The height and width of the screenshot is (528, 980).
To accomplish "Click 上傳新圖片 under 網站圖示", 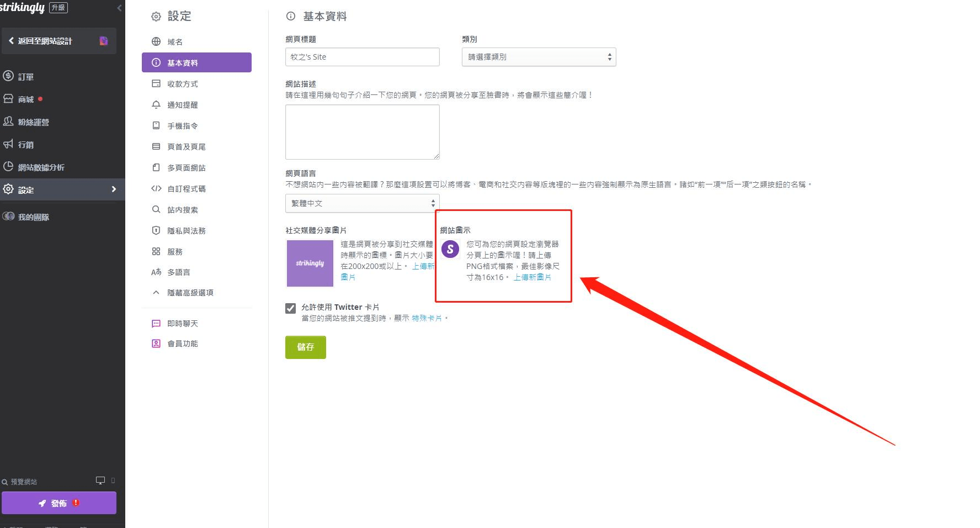I will point(533,277).
